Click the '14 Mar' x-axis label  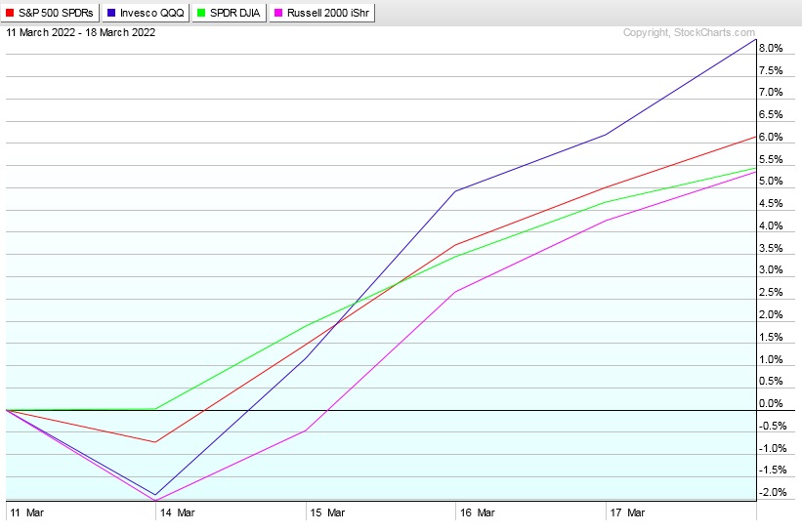(177, 512)
